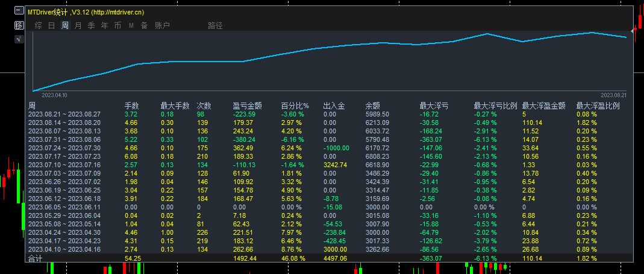Switch to the 综 summary tab
The height and width of the screenshot is (274, 644).
[x=38, y=25]
